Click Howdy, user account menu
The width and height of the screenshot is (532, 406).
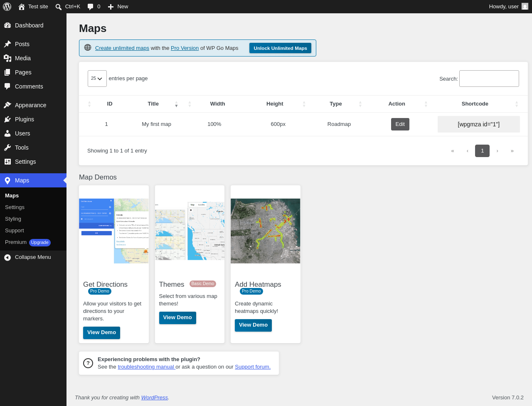508,7
